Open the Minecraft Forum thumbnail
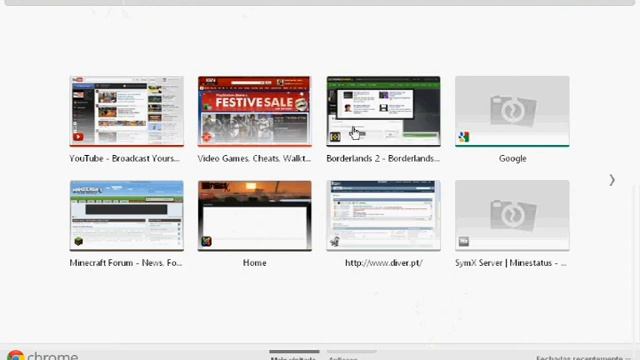 click(127, 216)
